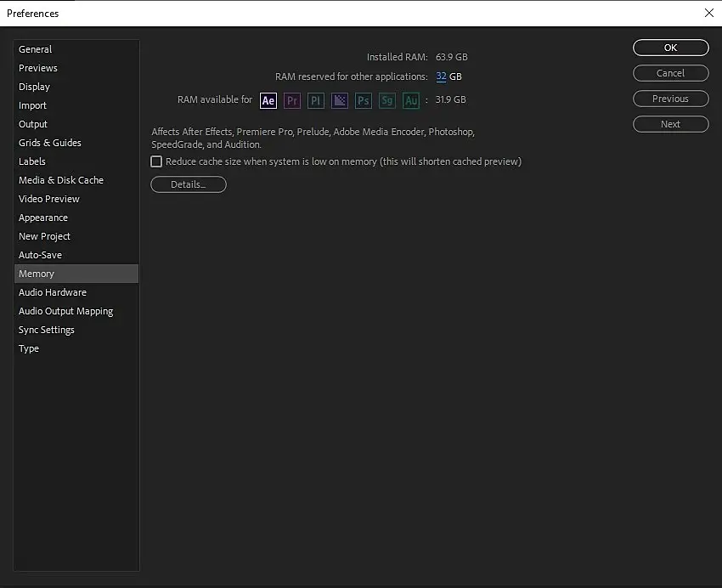Click the available RAM value 31.9 GB
This screenshot has width=722, height=588.
[x=450, y=99]
